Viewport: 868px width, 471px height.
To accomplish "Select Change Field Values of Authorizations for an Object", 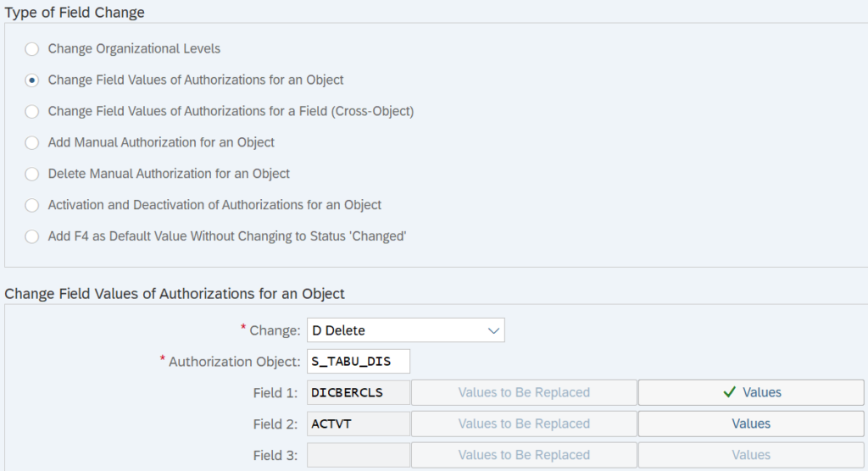I will 32,80.
